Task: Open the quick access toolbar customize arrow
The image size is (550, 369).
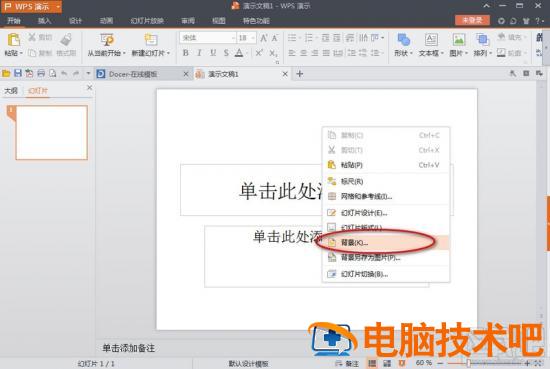Action: tap(88, 74)
